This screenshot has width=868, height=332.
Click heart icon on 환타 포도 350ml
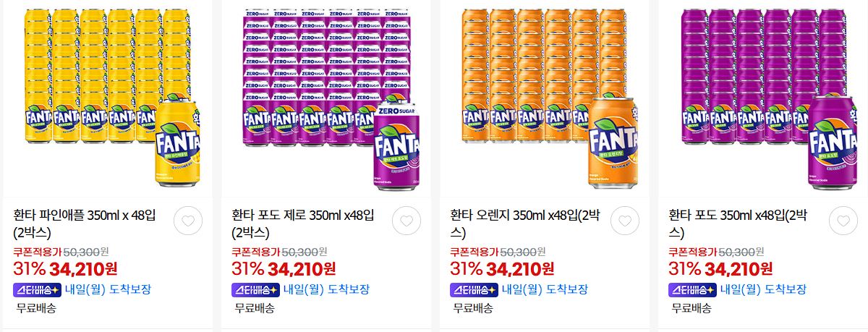843,221
